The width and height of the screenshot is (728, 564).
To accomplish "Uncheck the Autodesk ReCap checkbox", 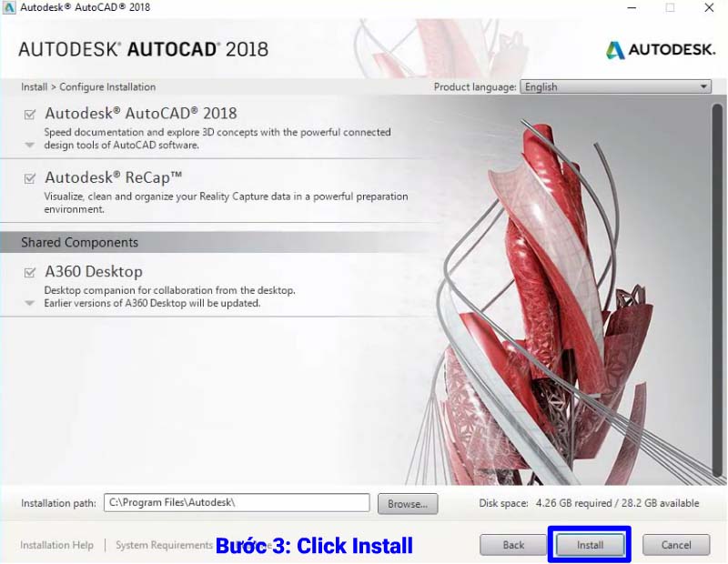I will coord(30,178).
